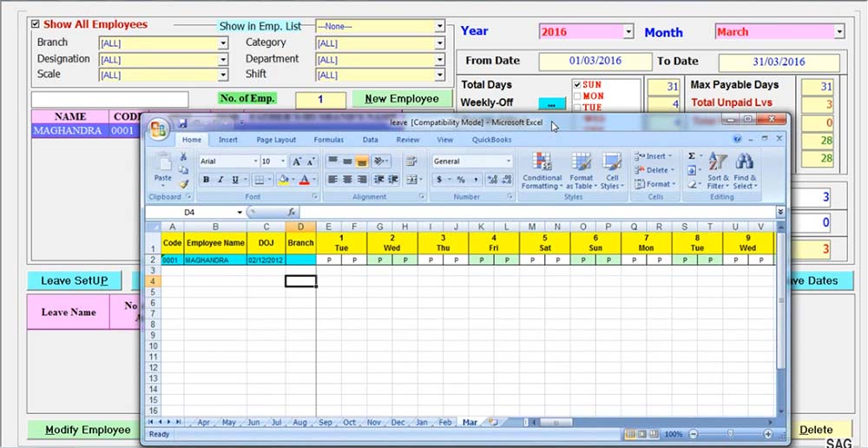This screenshot has width=868, height=448.
Task: Expand the Year 2016 dropdown
Action: pos(628,32)
